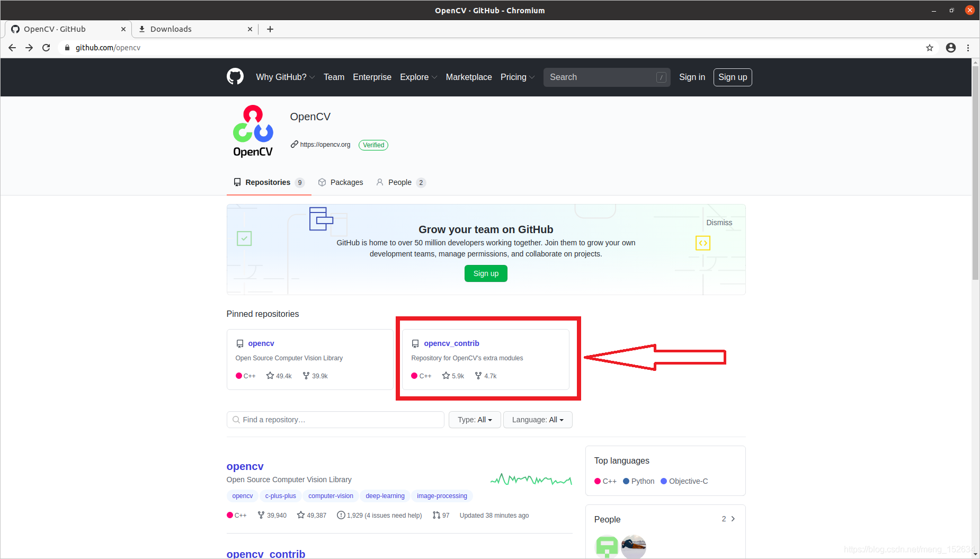
Task: Click the green Sign up banner button
Action: click(486, 273)
